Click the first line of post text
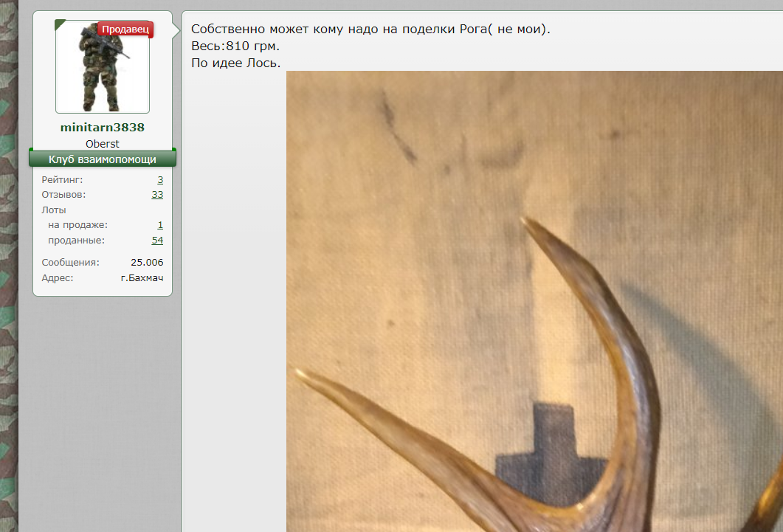This screenshot has width=783, height=532. [x=370, y=30]
